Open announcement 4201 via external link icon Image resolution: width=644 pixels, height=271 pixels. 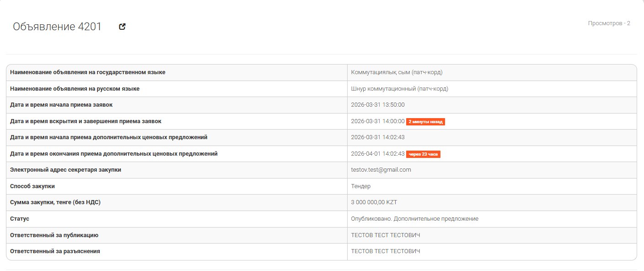122,27
